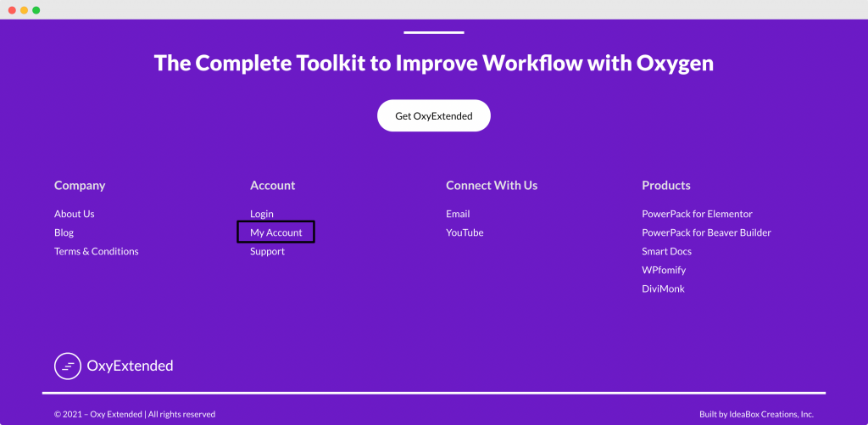Click the OxyExtended logo wordmark

(x=130, y=366)
